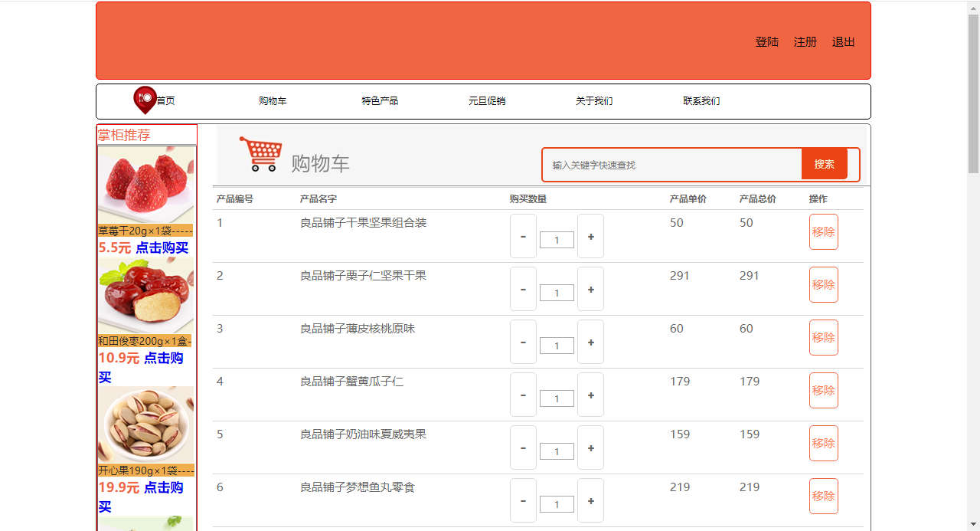
Task: Click the quantity field for 良品铺子蟹黄瓜子仁
Action: tap(557, 398)
